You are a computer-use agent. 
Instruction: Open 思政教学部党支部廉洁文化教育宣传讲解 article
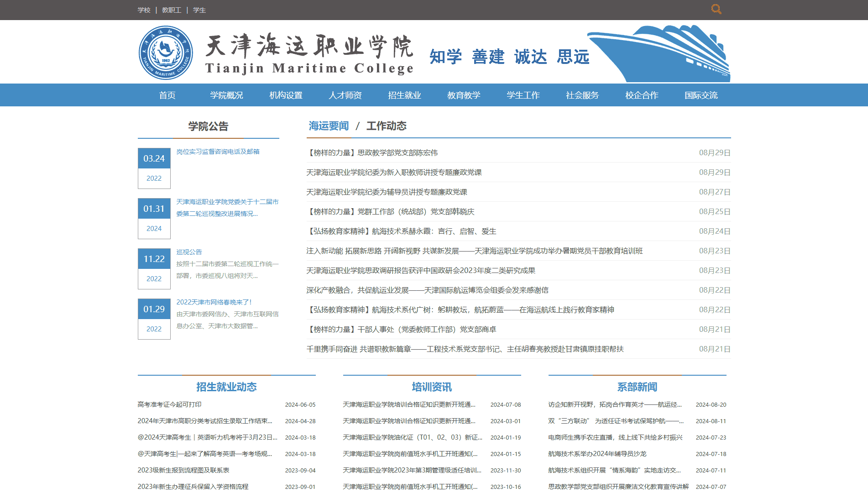[x=618, y=487]
